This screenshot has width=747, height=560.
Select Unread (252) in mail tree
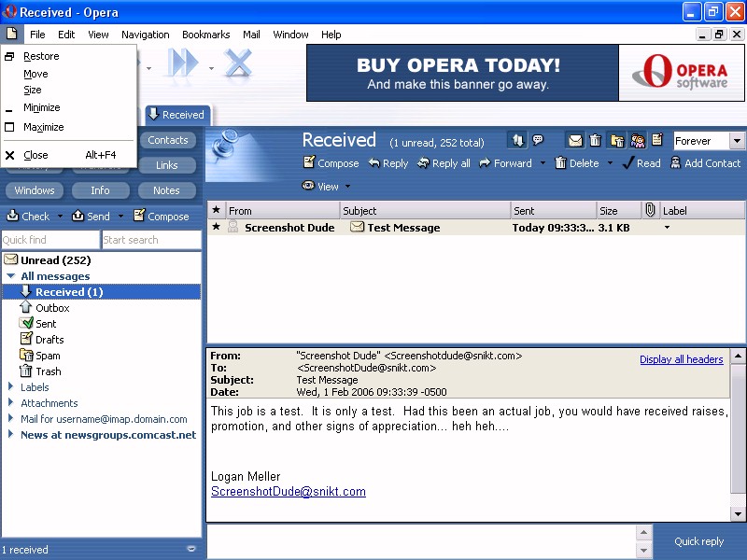(x=56, y=260)
